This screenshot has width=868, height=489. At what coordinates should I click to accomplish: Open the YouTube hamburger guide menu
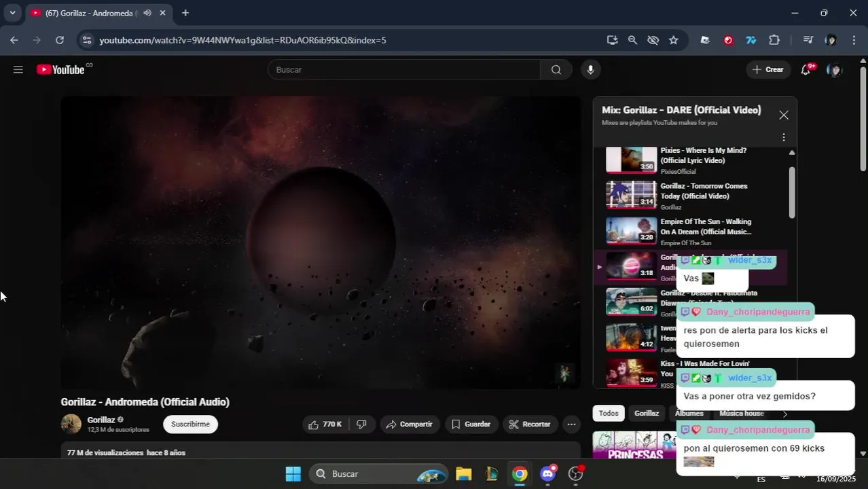pyautogui.click(x=18, y=69)
